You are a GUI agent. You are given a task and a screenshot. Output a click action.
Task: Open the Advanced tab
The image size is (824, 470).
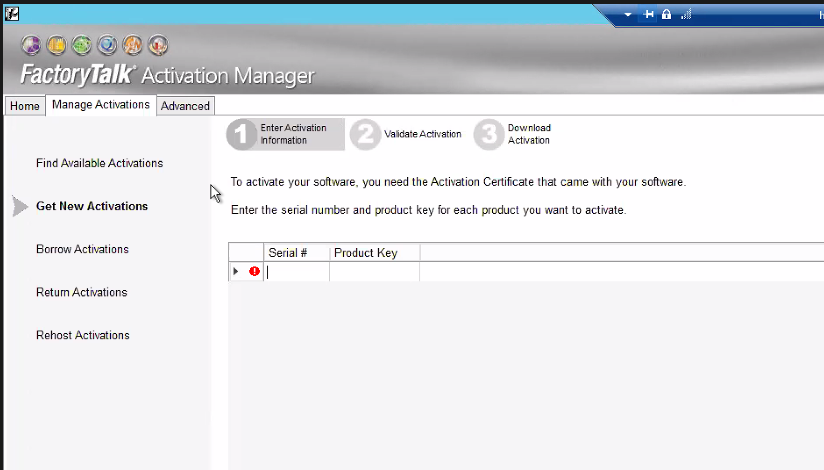[x=185, y=106]
